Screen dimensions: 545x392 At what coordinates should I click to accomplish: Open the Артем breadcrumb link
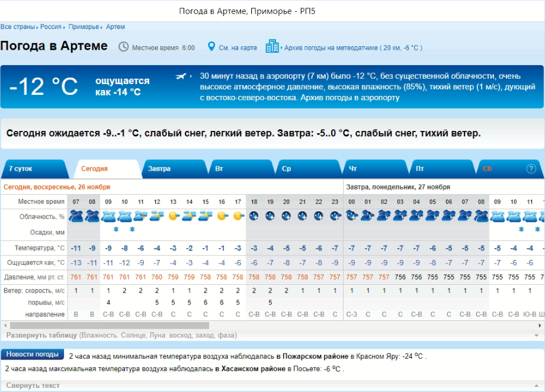[115, 27]
